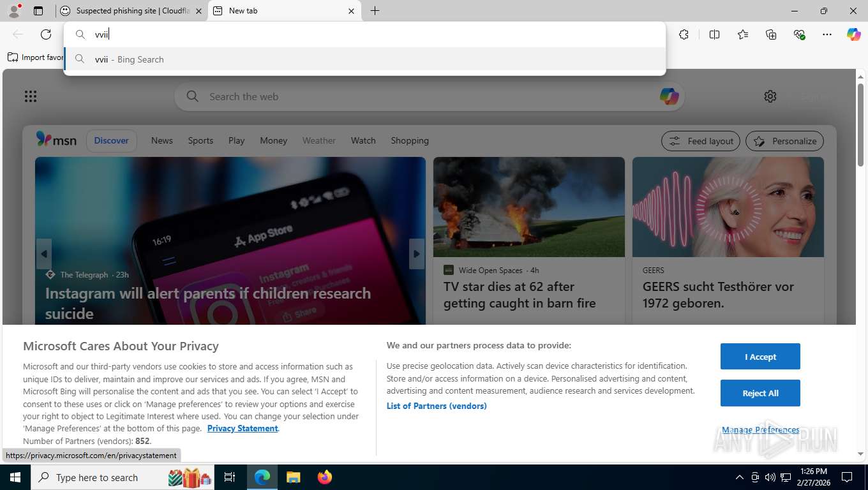Viewport: 868px width, 490px height.
Task: Open the Collections icon
Action: pos(771,34)
